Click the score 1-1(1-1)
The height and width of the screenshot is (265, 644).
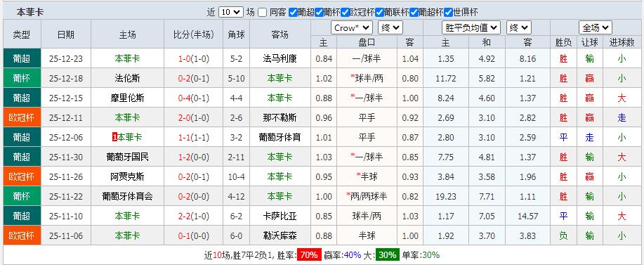[193, 138]
